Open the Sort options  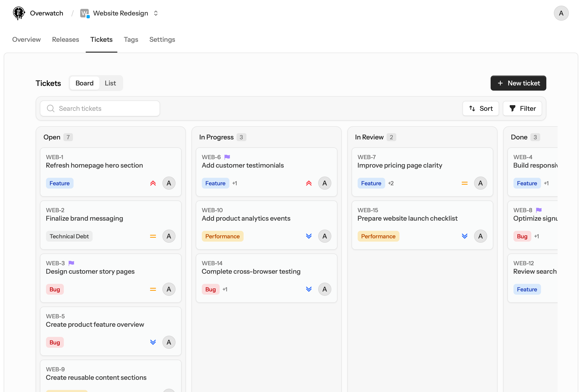480,108
